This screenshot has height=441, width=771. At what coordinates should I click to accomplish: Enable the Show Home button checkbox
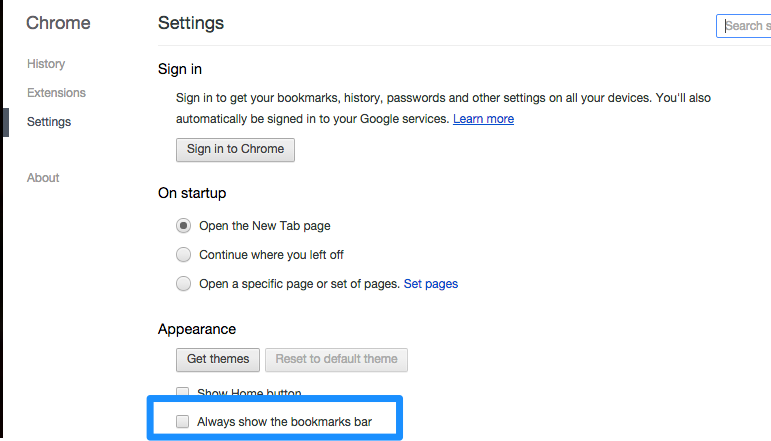182,392
